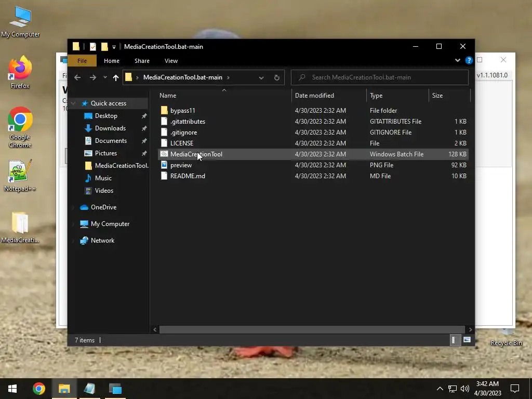Open the File menu tab
The width and height of the screenshot is (532, 399).
click(82, 61)
